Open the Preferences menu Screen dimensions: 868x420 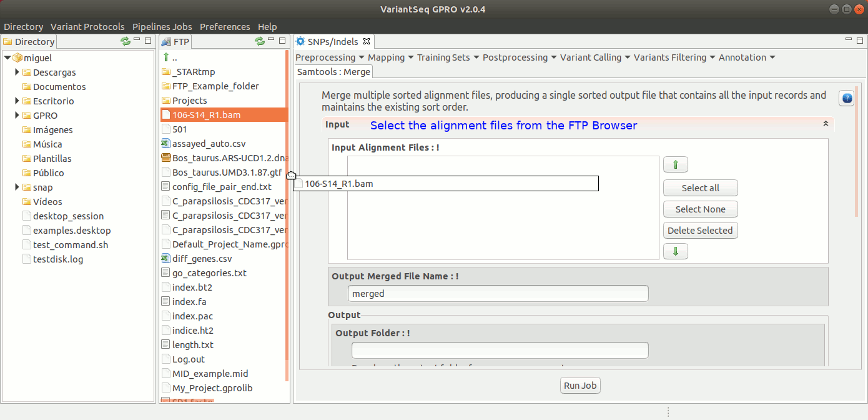click(x=225, y=27)
